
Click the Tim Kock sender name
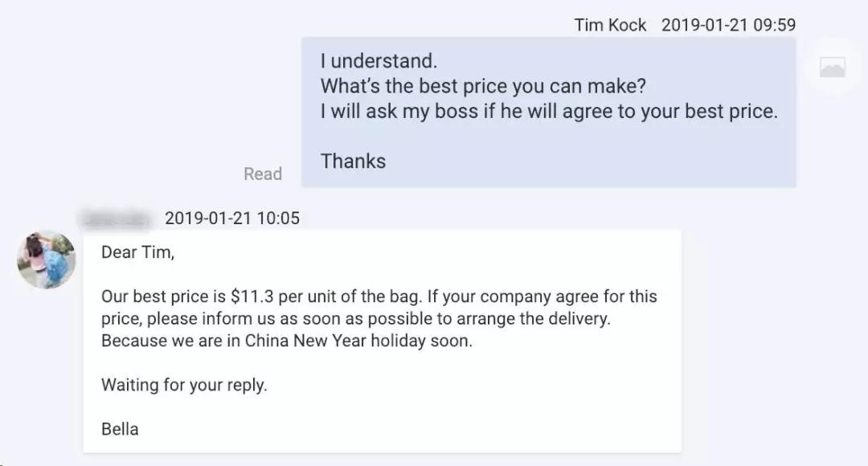(610, 25)
